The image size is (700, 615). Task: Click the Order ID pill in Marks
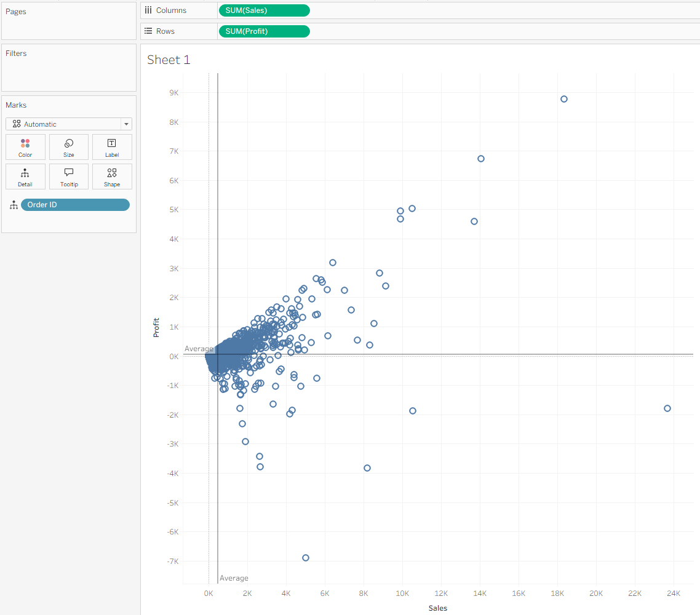click(75, 205)
